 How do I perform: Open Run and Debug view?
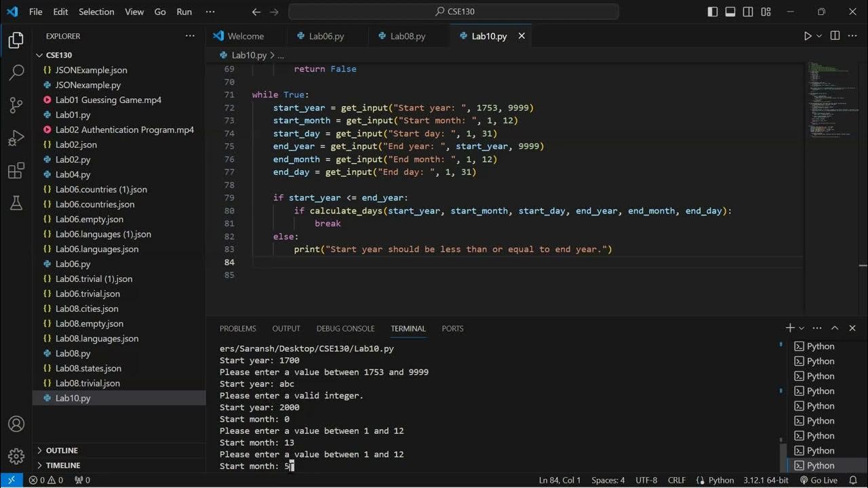tap(16, 138)
